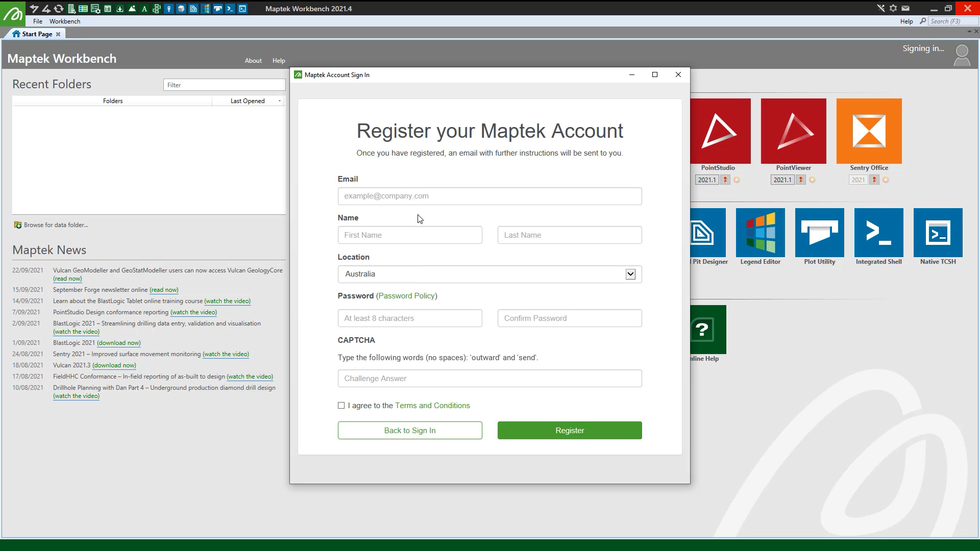Open the Location dropdown showing Australia
Viewport: 980px width, 551px height.
coord(489,274)
